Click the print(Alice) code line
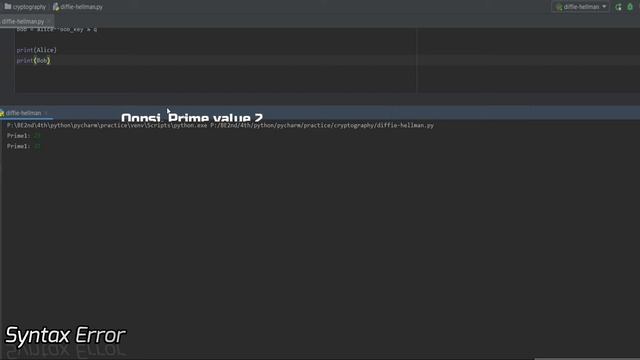The width and height of the screenshot is (640, 360). pyautogui.click(x=36, y=50)
